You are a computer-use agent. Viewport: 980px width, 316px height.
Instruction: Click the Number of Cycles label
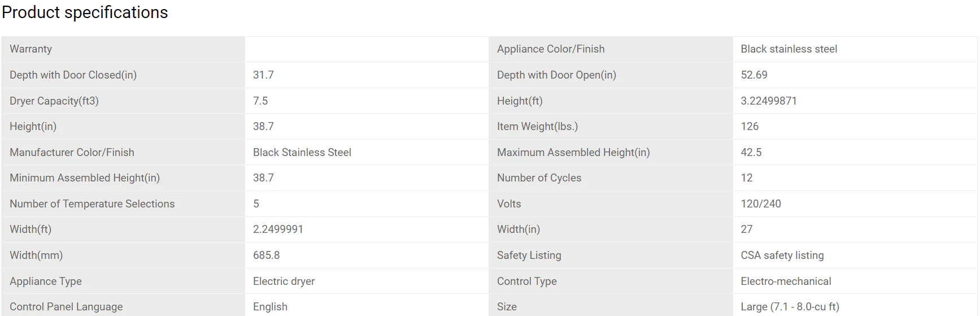[x=539, y=178]
